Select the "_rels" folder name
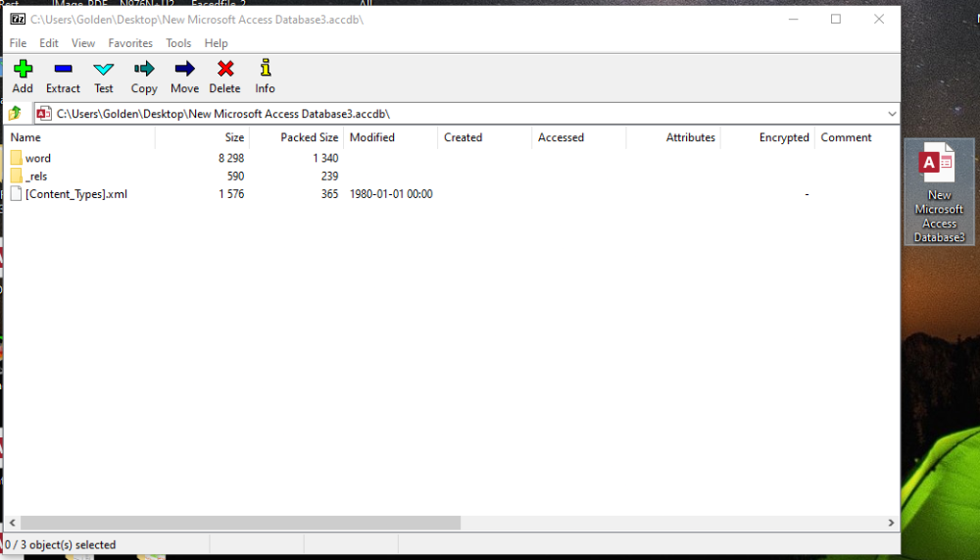This screenshot has width=980, height=560. click(x=36, y=177)
